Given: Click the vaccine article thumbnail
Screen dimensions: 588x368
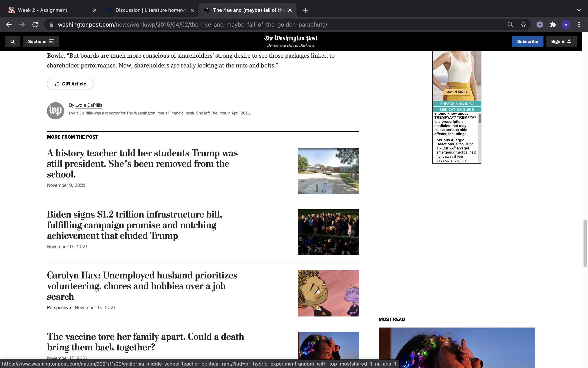Looking at the screenshot, I should click(x=328, y=346).
